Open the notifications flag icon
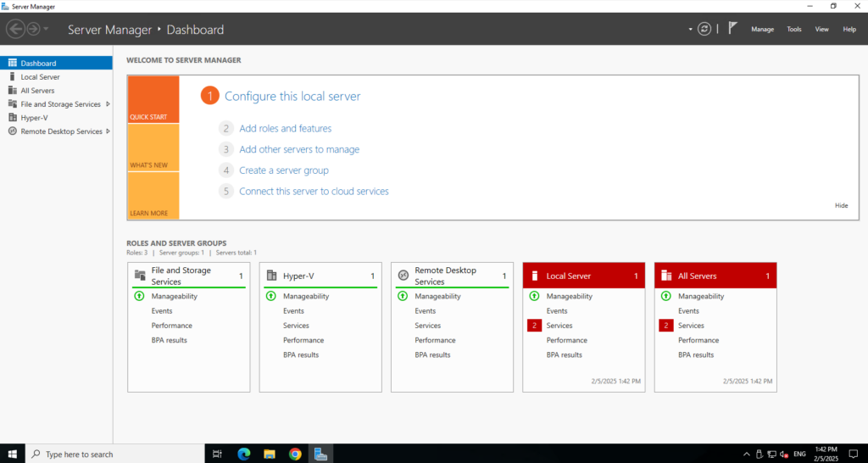Screen dimensions: 868x463 click(x=732, y=29)
